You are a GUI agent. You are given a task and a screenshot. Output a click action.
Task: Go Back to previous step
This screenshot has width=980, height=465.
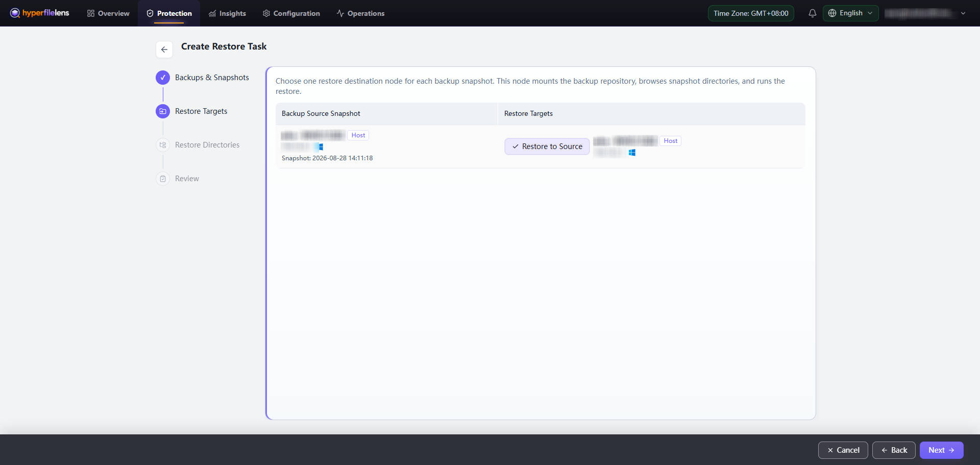point(894,450)
